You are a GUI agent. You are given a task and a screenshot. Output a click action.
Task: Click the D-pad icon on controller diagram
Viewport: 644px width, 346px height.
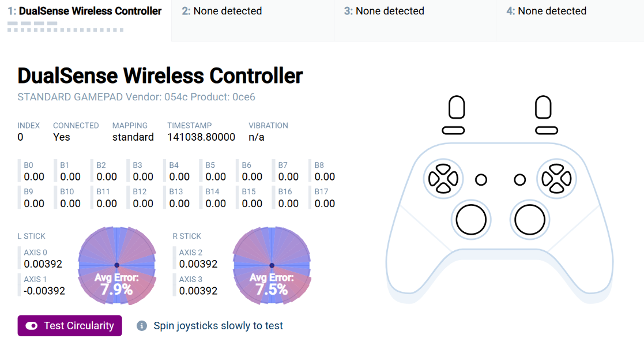tap(442, 178)
